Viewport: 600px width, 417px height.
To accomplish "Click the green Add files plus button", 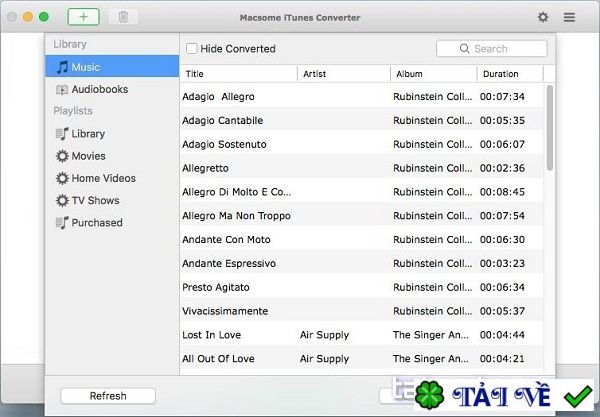I will coord(83,17).
